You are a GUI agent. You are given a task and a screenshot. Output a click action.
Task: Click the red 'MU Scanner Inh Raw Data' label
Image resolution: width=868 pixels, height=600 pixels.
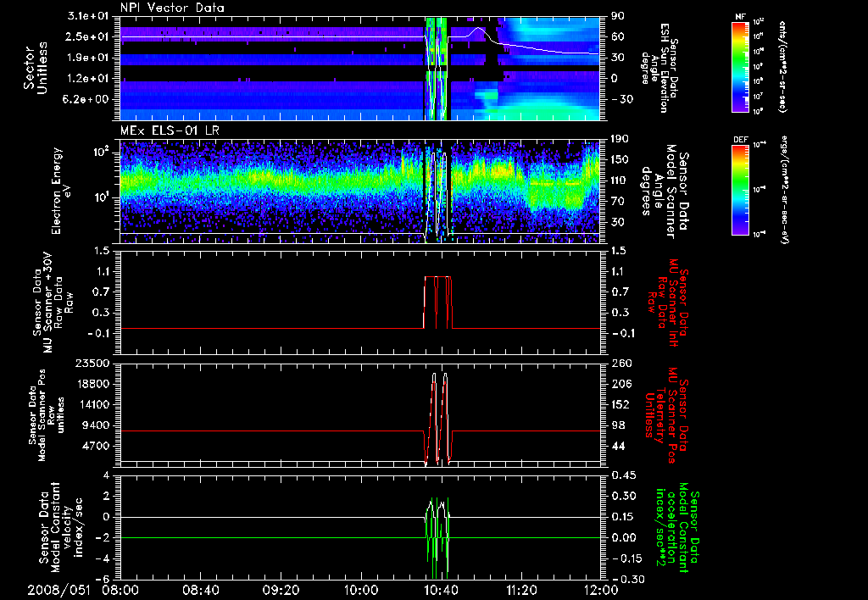(x=668, y=303)
